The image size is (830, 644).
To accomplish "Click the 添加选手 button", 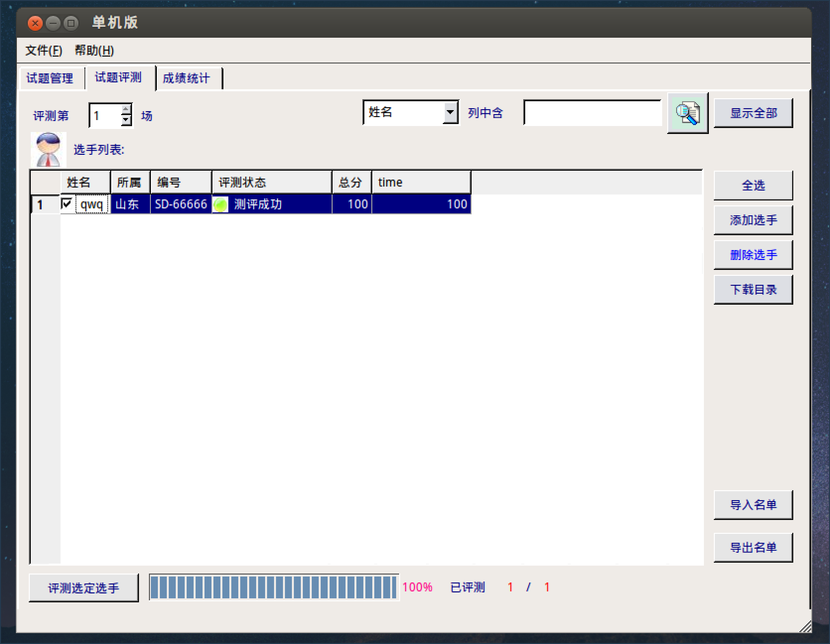I will [753, 220].
